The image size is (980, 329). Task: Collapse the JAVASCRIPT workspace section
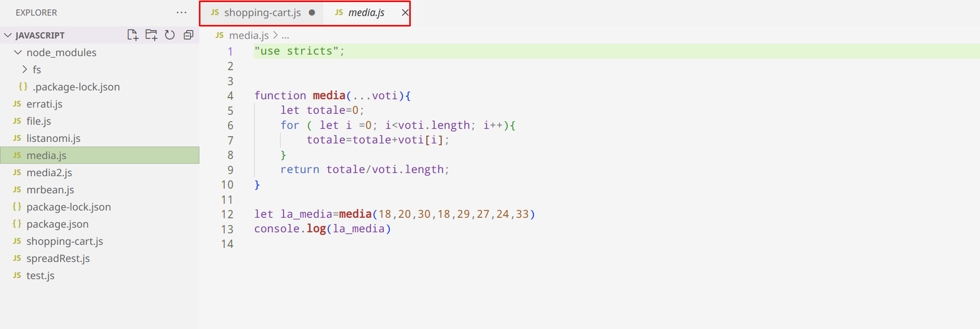[8, 35]
